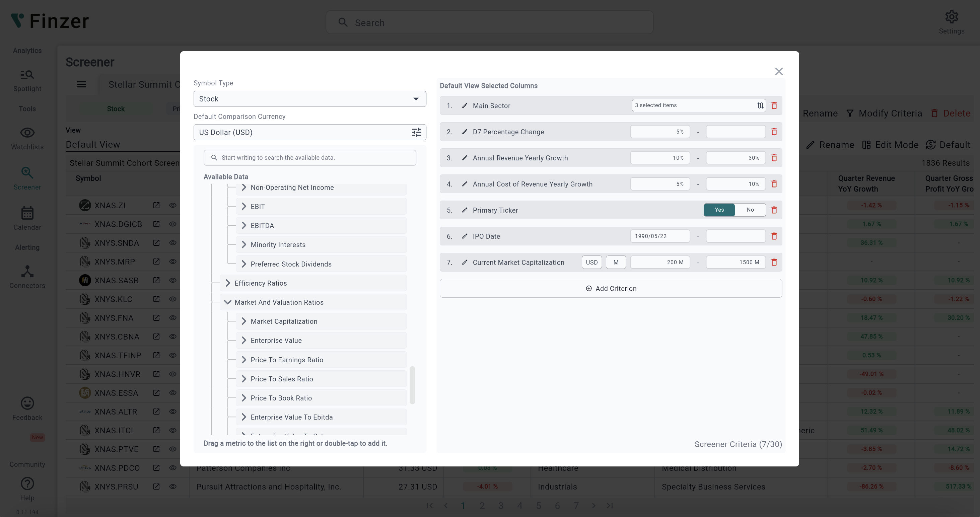The image size is (980, 517).
Task: Edit the IPO Date pencil icon
Action: tap(465, 236)
